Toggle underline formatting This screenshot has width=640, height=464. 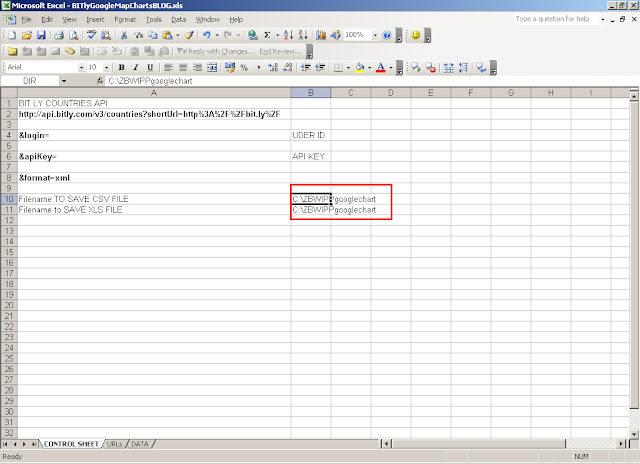point(150,67)
